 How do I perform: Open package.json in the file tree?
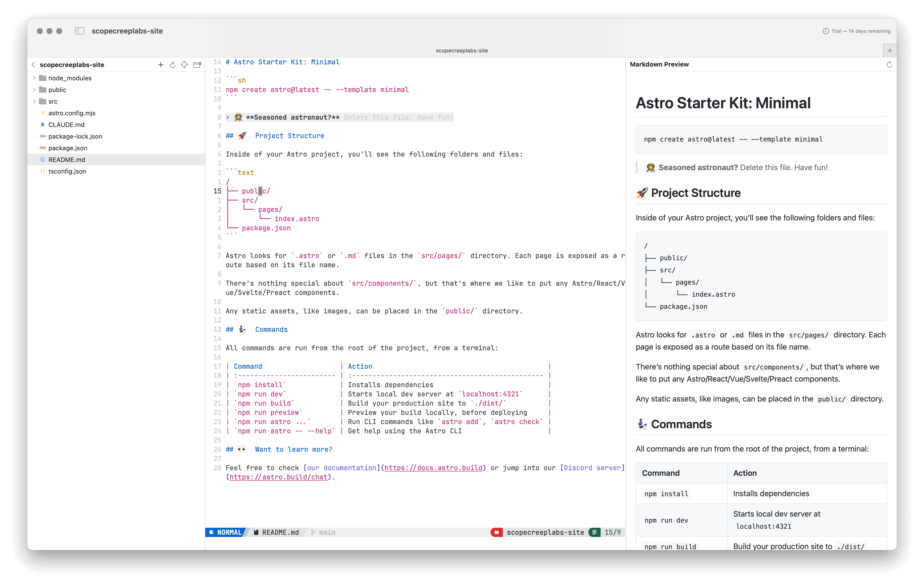tap(67, 148)
